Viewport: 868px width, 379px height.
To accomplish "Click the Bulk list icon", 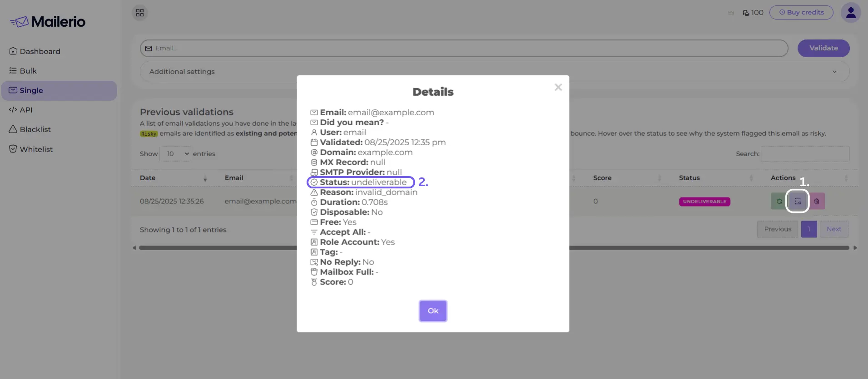I will pos(13,70).
